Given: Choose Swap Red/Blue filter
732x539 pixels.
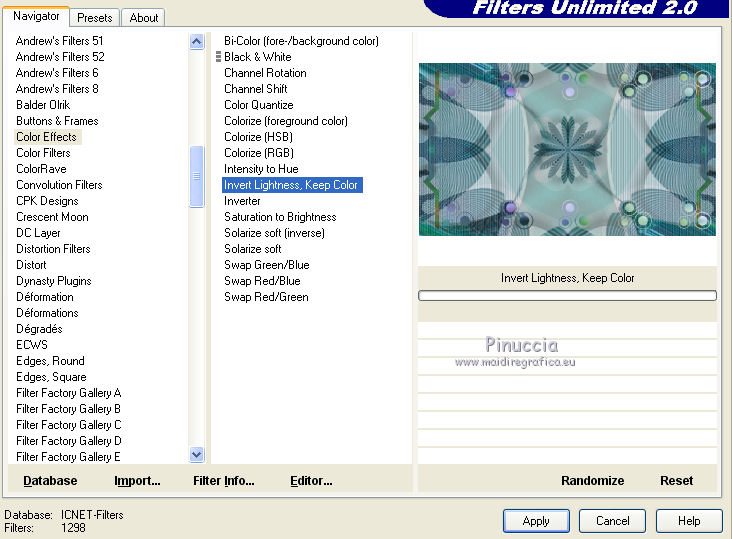Looking at the screenshot, I should (x=262, y=281).
